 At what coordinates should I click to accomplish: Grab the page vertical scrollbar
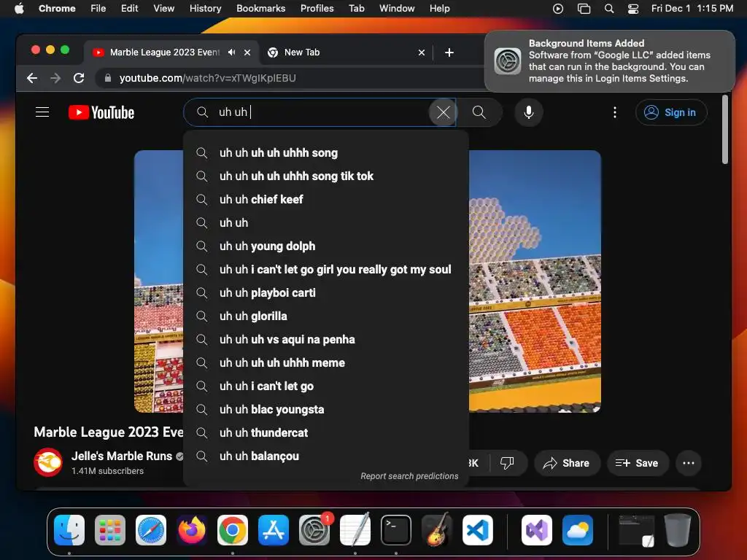point(724,130)
